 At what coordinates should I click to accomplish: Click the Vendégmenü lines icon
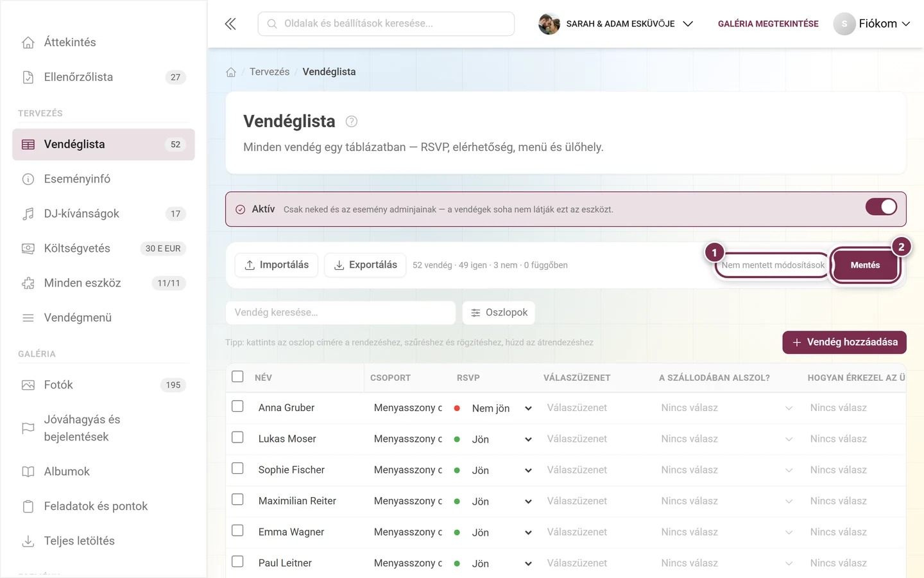tap(28, 318)
